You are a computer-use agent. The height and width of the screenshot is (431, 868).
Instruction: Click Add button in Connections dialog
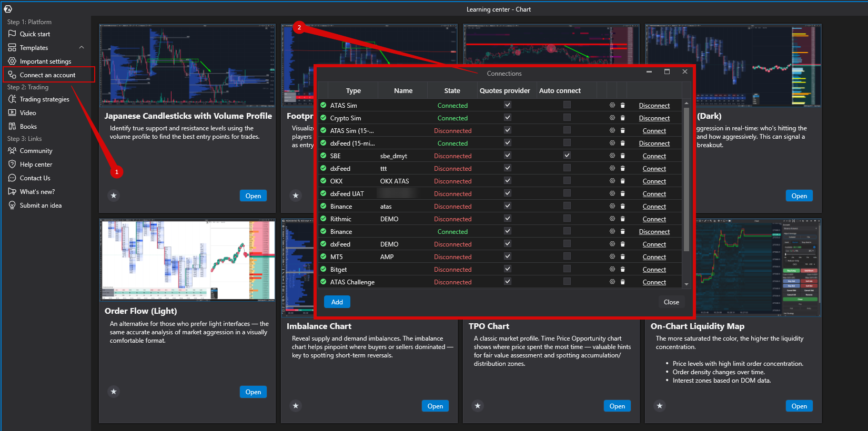pos(337,302)
